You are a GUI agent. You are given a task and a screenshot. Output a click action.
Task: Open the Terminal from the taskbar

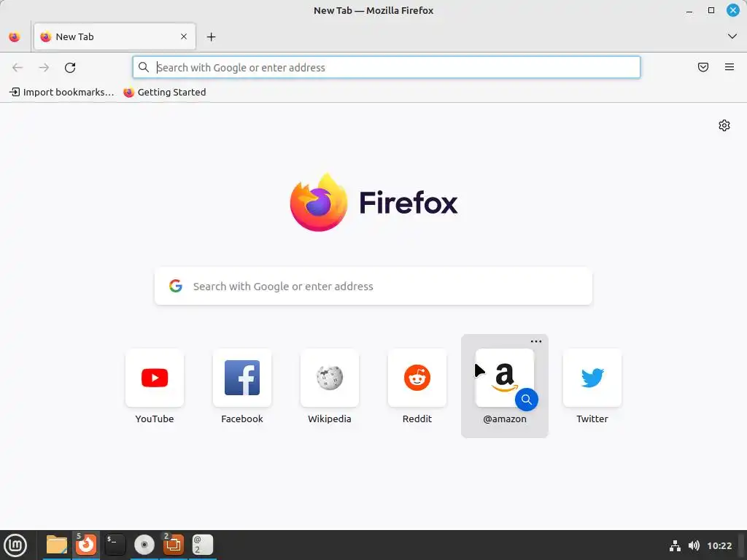[x=115, y=545]
